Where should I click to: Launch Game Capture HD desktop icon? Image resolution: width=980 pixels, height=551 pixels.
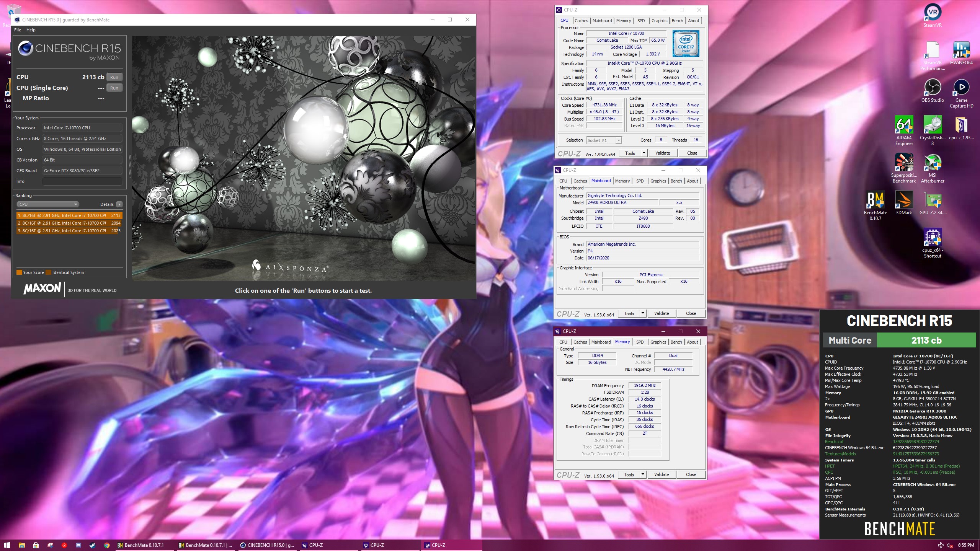click(961, 93)
